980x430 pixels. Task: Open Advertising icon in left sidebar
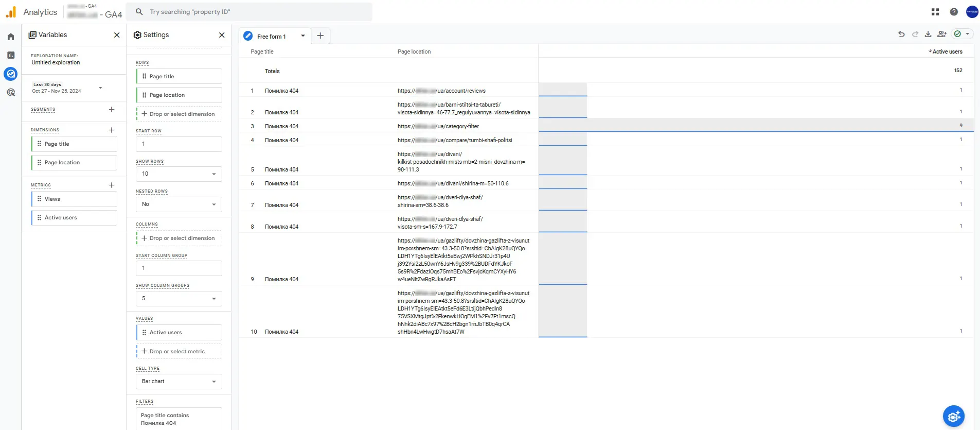tap(10, 93)
